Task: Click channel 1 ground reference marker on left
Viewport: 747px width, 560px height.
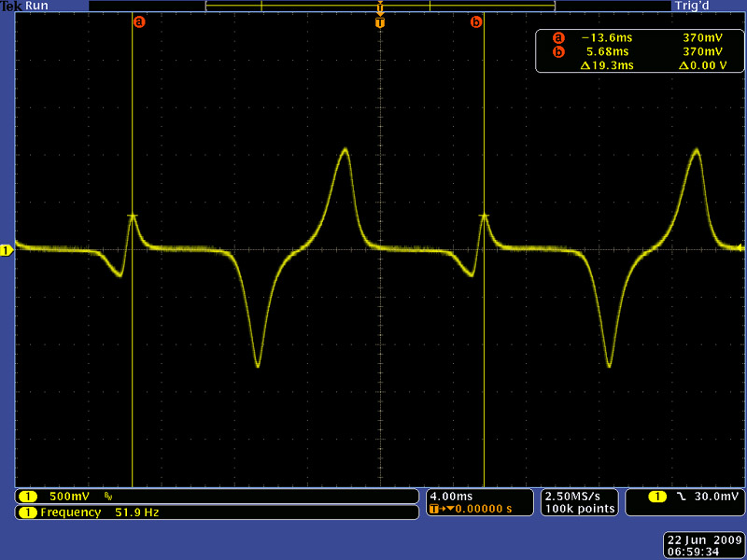Action: coord(7,250)
